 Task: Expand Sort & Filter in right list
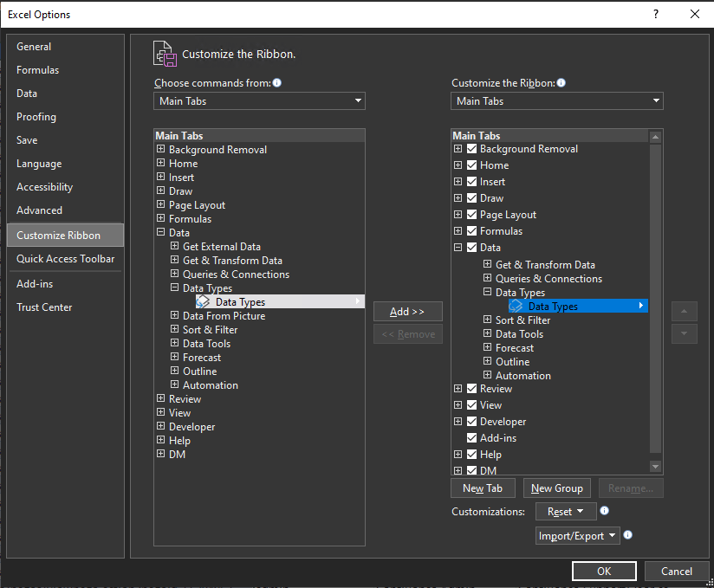[487, 320]
